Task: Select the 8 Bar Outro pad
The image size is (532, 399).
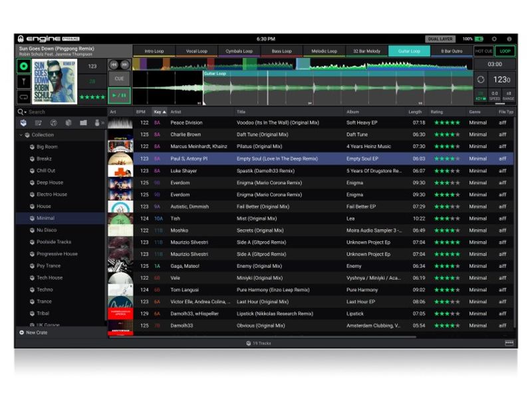Action: (452, 51)
